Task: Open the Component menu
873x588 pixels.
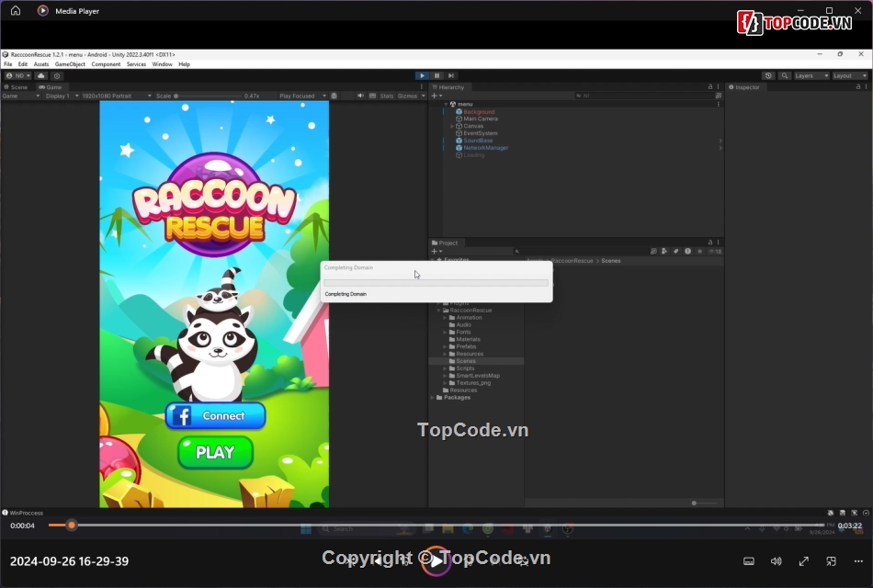Action: pyautogui.click(x=106, y=64)
